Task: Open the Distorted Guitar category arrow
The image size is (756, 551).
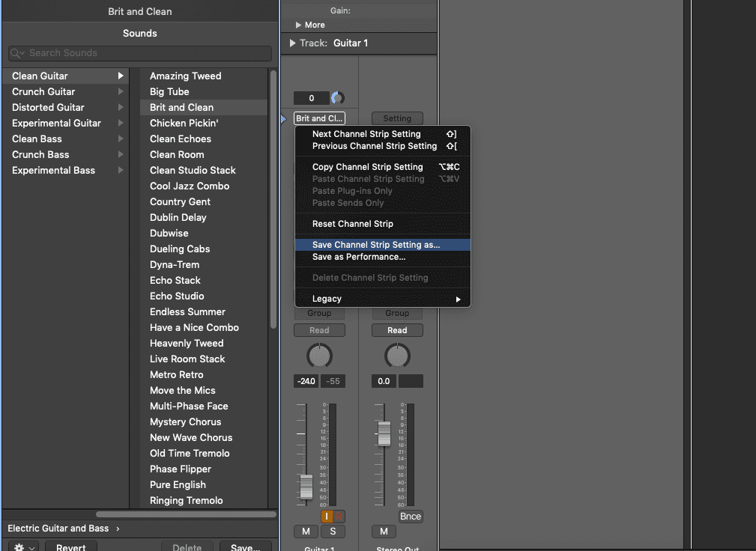Action: (121, 107)
